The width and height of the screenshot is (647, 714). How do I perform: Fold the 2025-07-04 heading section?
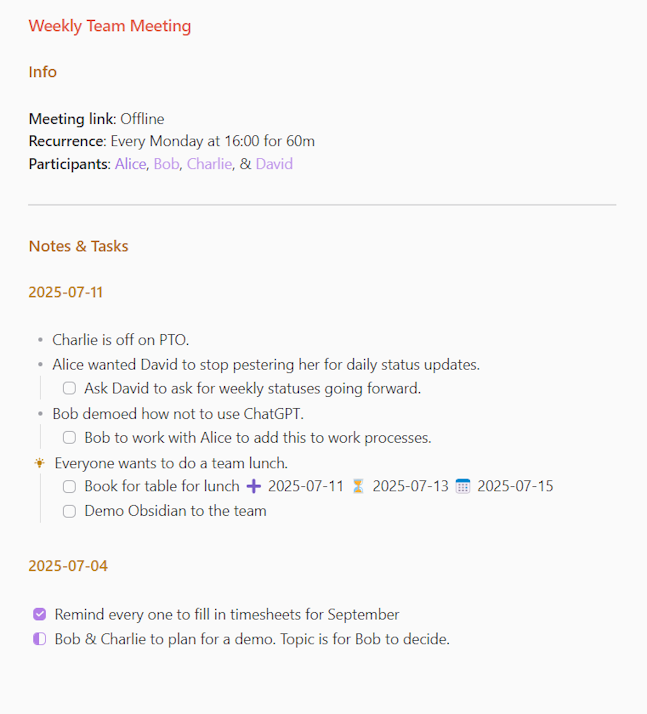(x=68, y=566)
